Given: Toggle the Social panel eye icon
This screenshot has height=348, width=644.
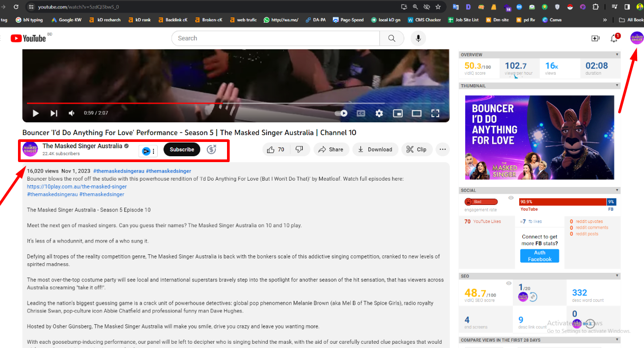Looking at the screenshot, I should (511, 198).
